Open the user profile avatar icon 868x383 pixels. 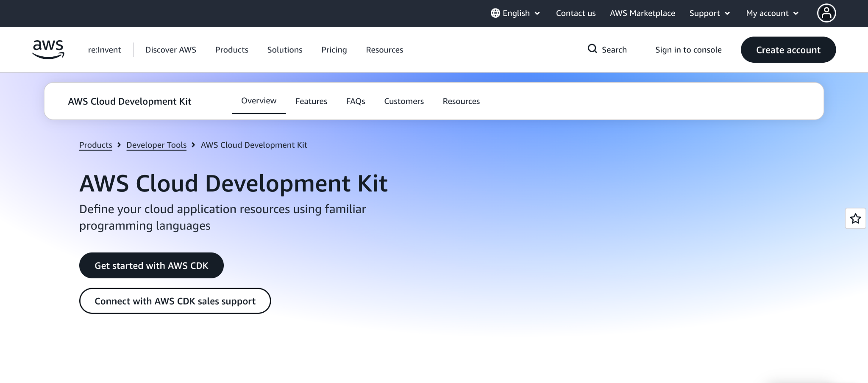coord(826,13)
